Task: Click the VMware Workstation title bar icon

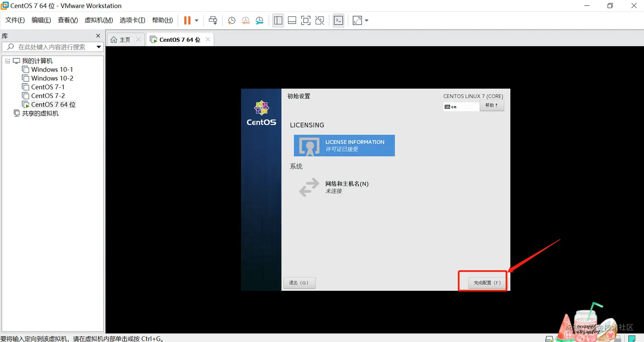Action: click(x=5, y=6)
